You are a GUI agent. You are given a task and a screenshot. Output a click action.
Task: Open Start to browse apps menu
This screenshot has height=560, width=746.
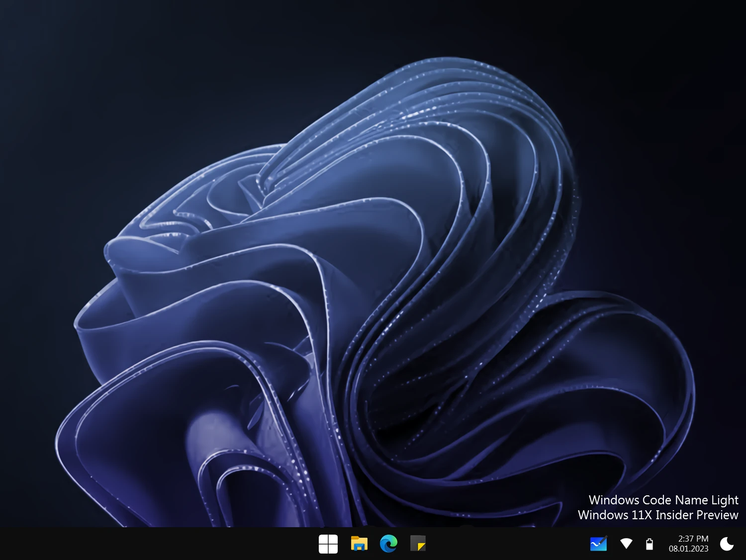click(328, 544)
